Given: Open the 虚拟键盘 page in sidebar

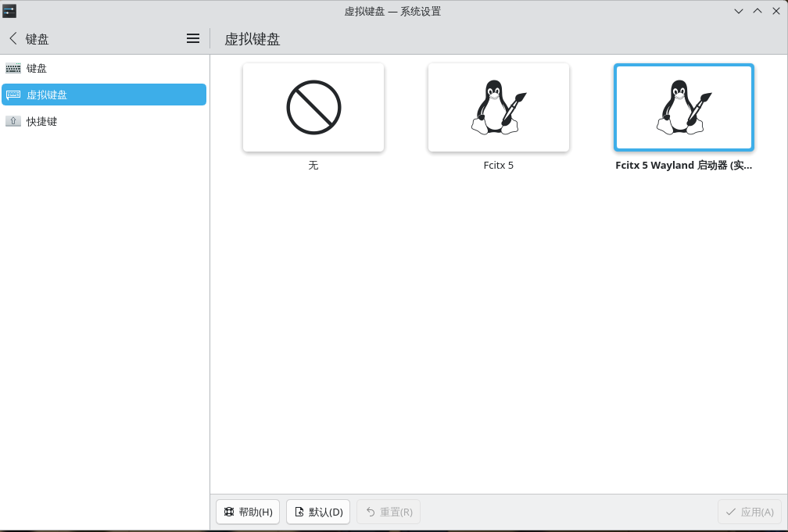Looking at the screenshot, I should coord(104,95).
